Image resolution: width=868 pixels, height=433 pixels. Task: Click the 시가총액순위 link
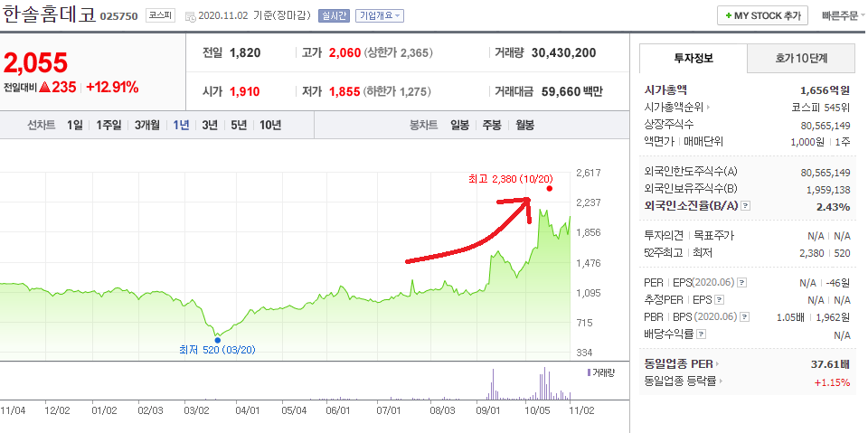point(674,108)
